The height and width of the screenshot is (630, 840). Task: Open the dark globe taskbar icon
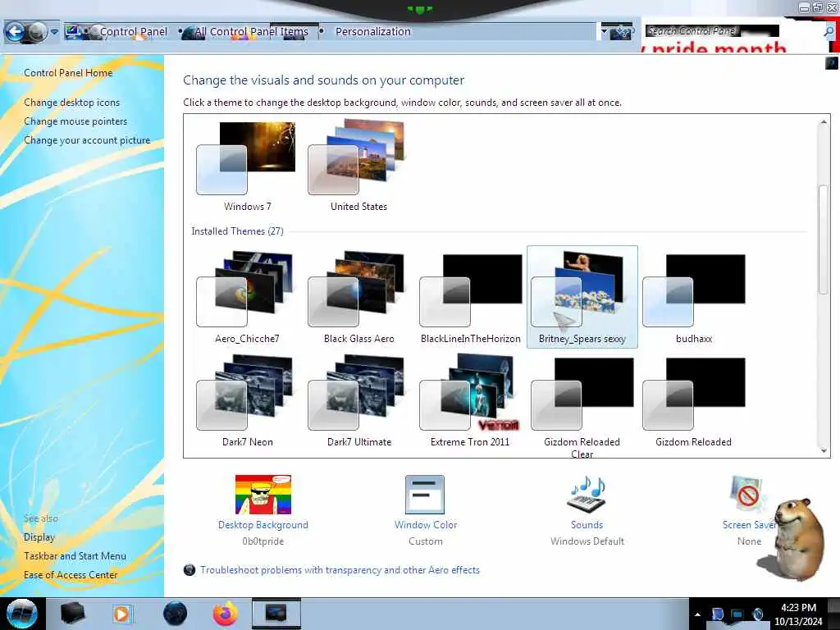click(x=176, y=614)
